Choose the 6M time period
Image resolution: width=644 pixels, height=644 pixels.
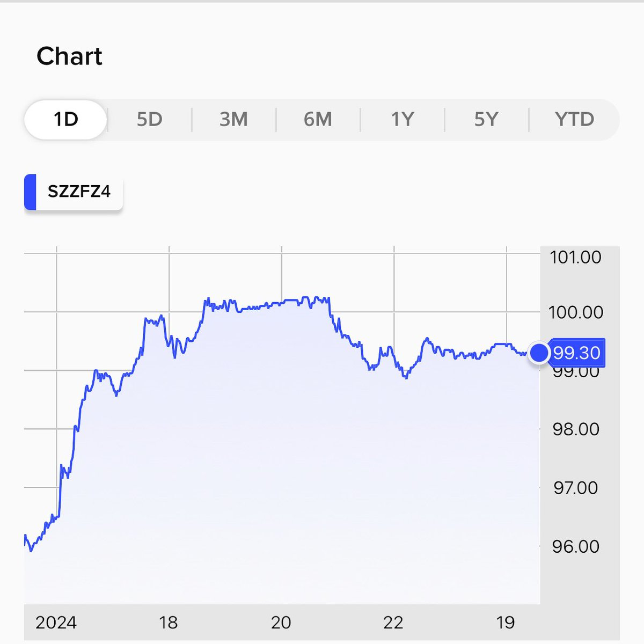(318, 119)
